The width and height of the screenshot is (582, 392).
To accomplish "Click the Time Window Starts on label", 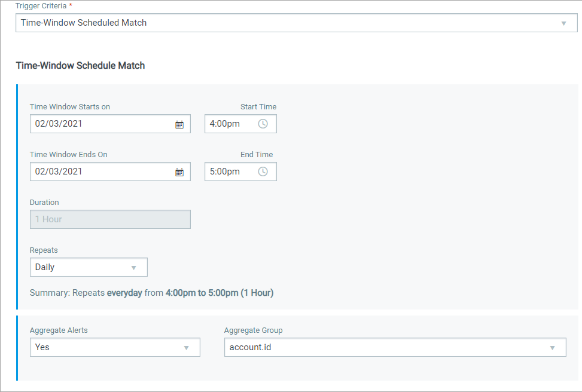I will [70, 107].
